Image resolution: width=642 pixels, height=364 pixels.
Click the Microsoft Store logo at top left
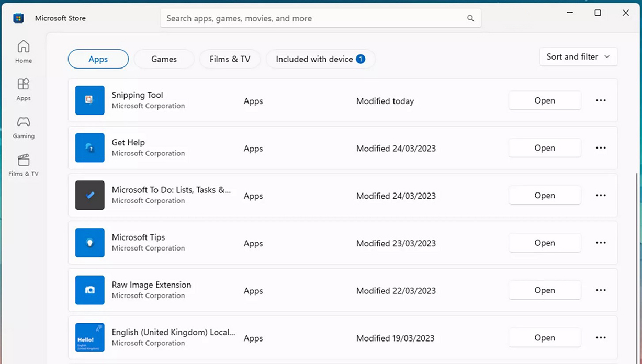coord(18,17)
